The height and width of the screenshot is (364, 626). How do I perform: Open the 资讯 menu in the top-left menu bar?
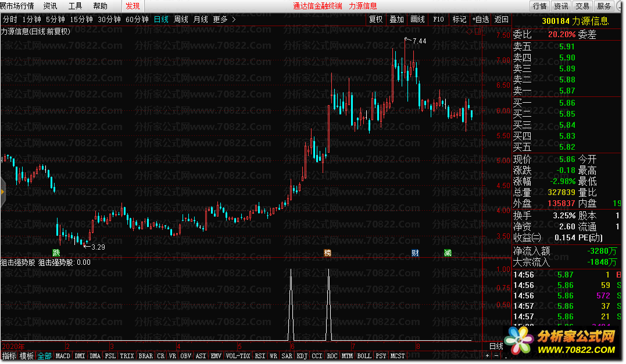tap(50, 6)
